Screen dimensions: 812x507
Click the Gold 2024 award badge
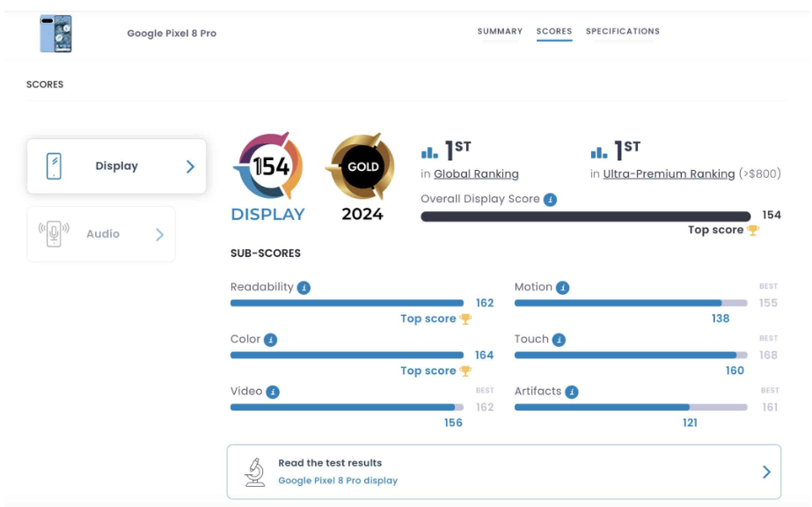[x=362, y=177]
